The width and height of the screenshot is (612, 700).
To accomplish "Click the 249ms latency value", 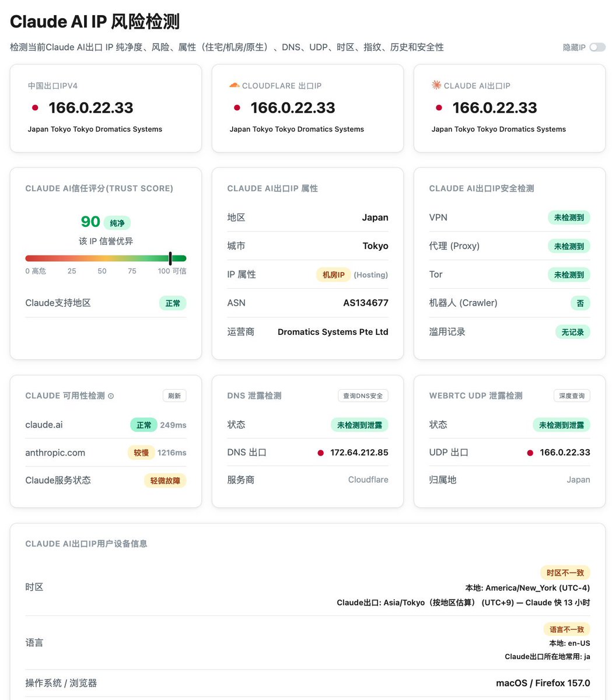I will pyautogui.click(x=173, y=425).
